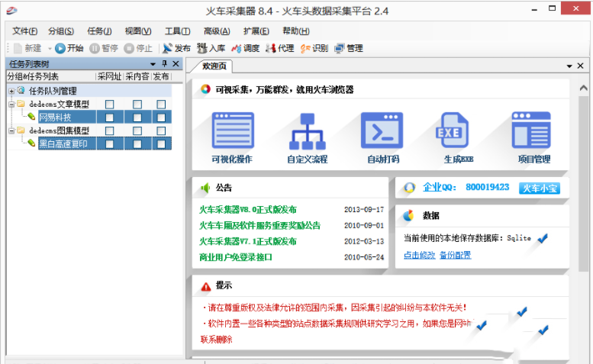Expand the 任务队列管理 tree node
Viewport: 593px width, 364px height.
coord(11,91)
